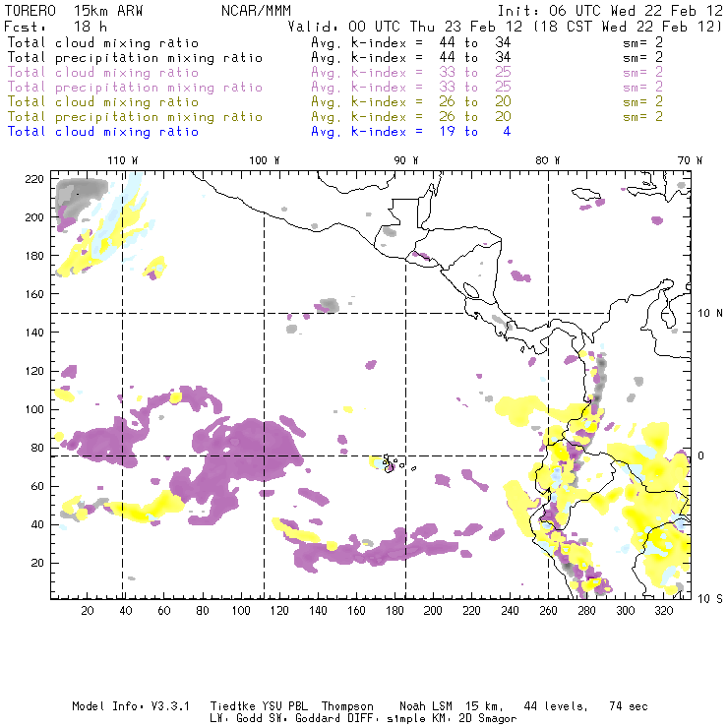728x728 pixels.
Task: Click the blue 'Total cloud mixing ratio' legend line
Action: pyautogui.click(x=103, y=132)
